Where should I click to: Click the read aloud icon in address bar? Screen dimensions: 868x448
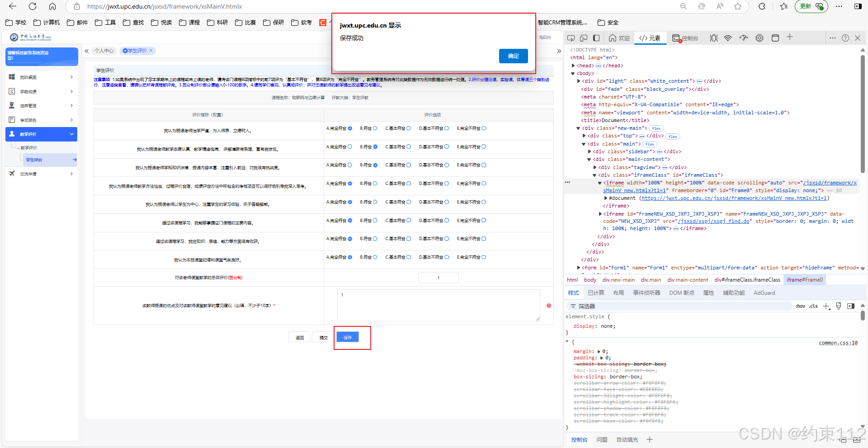(x=720, y=6)
